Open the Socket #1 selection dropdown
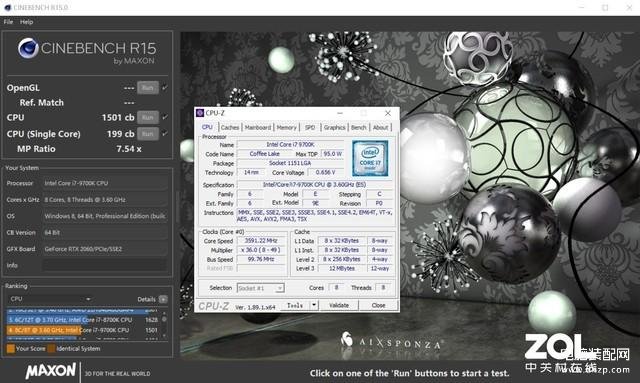Image resolution: width=640 pixels, height=383 pixels. (260, 288)
